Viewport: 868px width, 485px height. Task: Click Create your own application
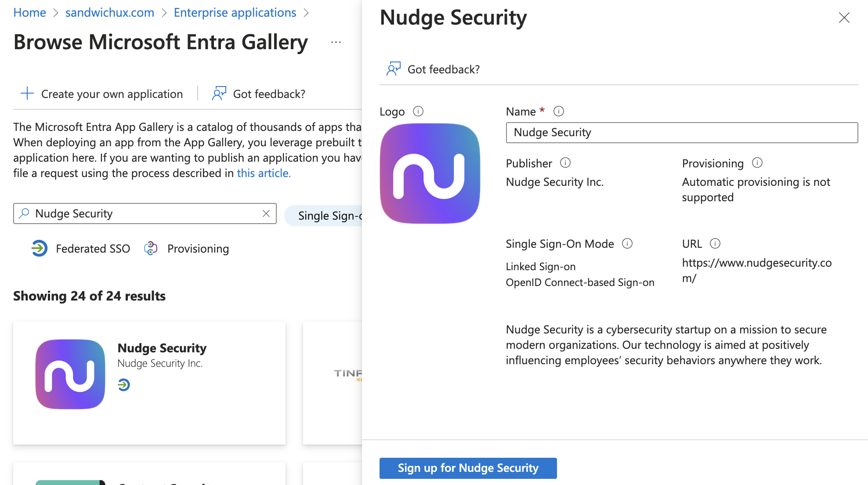[102, 94]
